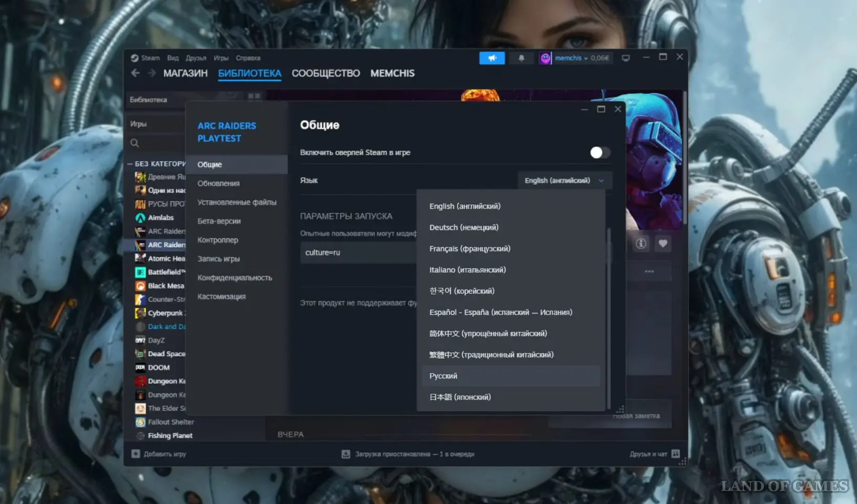The height and width of the screenshot is (504, 857).
Task: Click the launch options input field
Action: [357, 253]
